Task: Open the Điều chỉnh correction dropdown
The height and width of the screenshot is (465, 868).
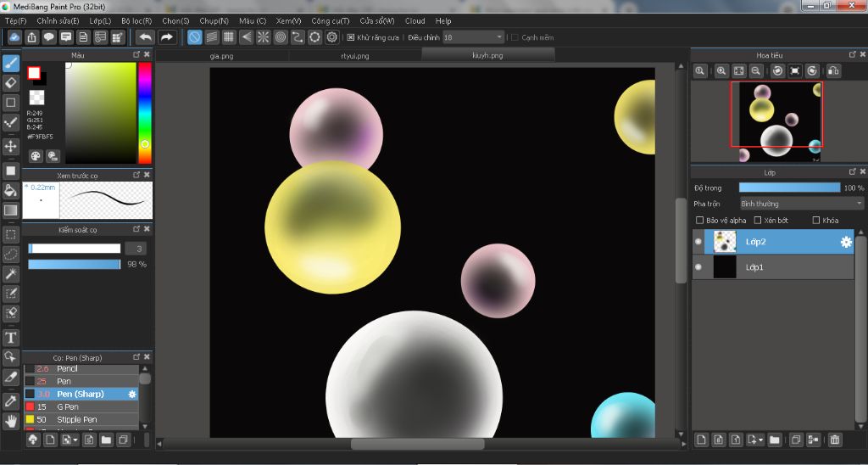Action: (473, 37)
